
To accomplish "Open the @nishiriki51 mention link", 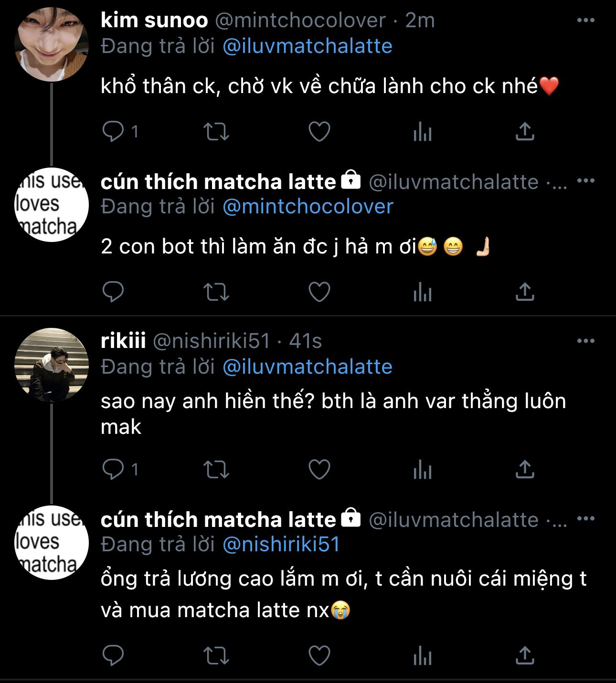I will (x=281, y=544).
